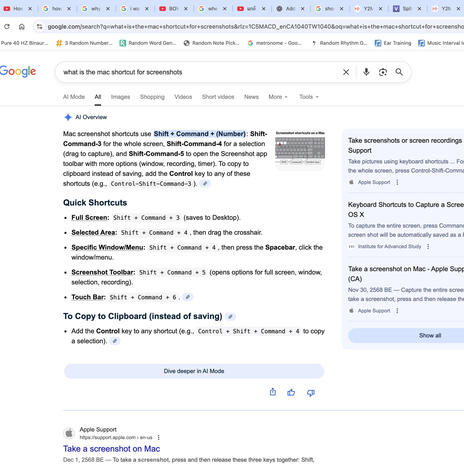Close the 'Adc' tab
464x464 pixels.
(x=302, y=9)
